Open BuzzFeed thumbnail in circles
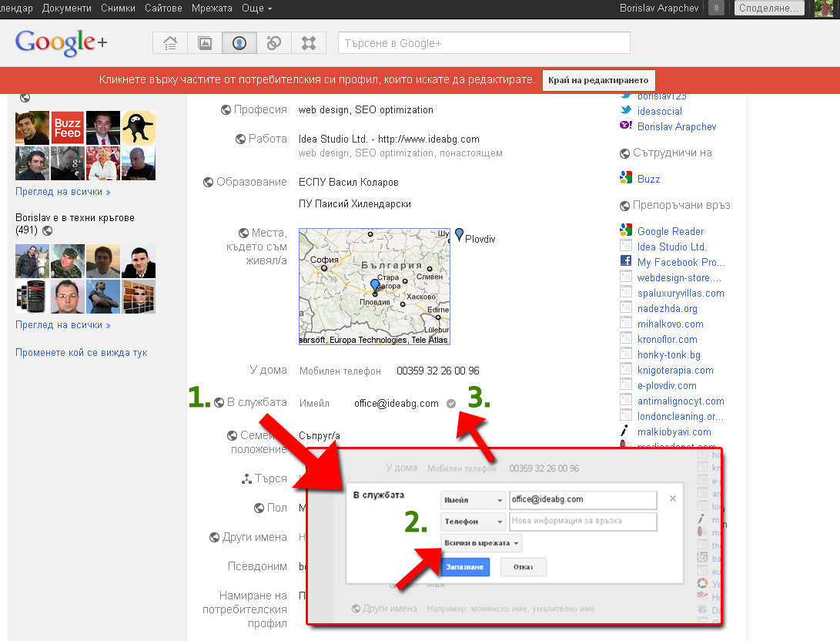 (x=68, y=128)
